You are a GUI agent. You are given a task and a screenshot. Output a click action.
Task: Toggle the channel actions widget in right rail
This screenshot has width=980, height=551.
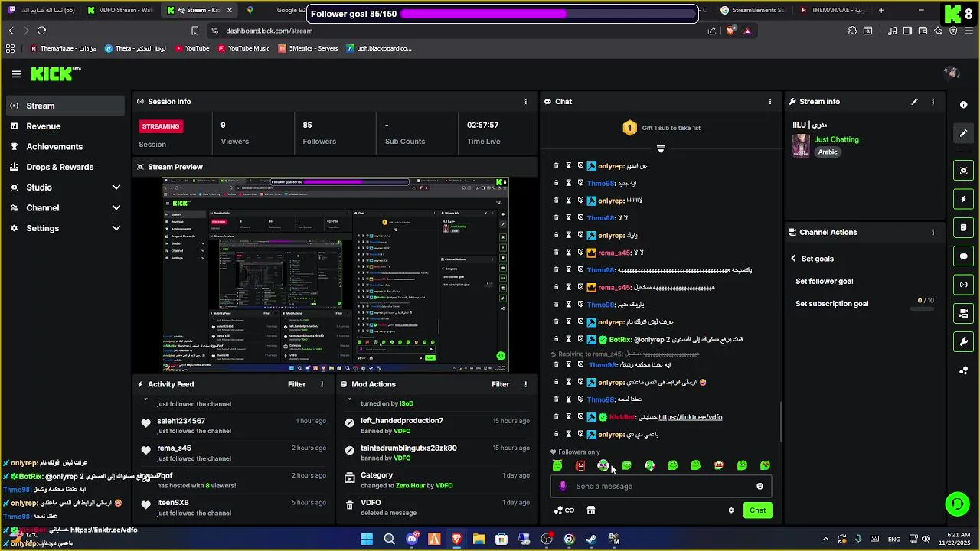(963, 314)
